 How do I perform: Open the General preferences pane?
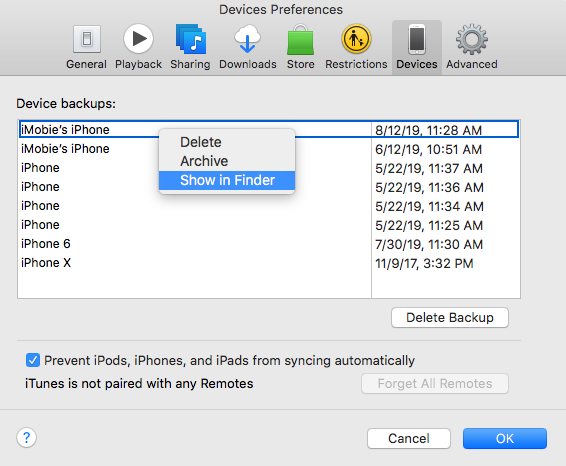tap(86, 47)
